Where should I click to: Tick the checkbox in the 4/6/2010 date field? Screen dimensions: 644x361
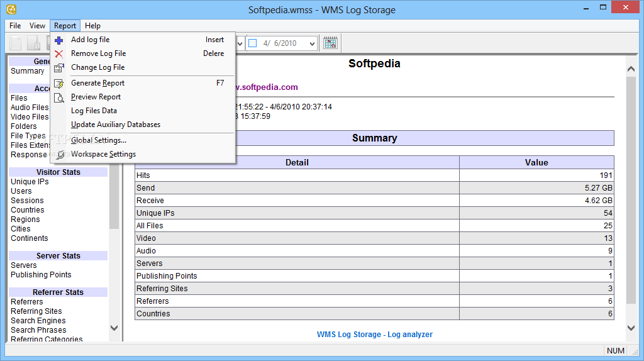pos(253,43)
